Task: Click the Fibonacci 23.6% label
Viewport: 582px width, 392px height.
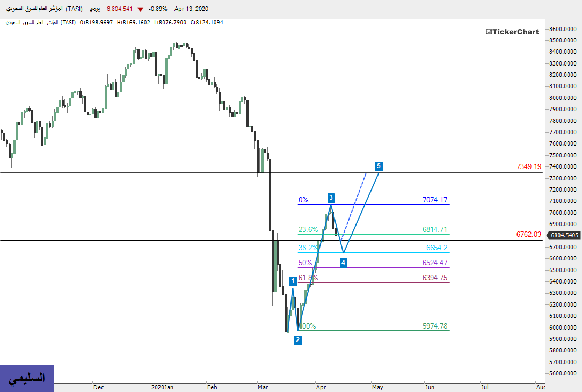Action: point(308,229)
